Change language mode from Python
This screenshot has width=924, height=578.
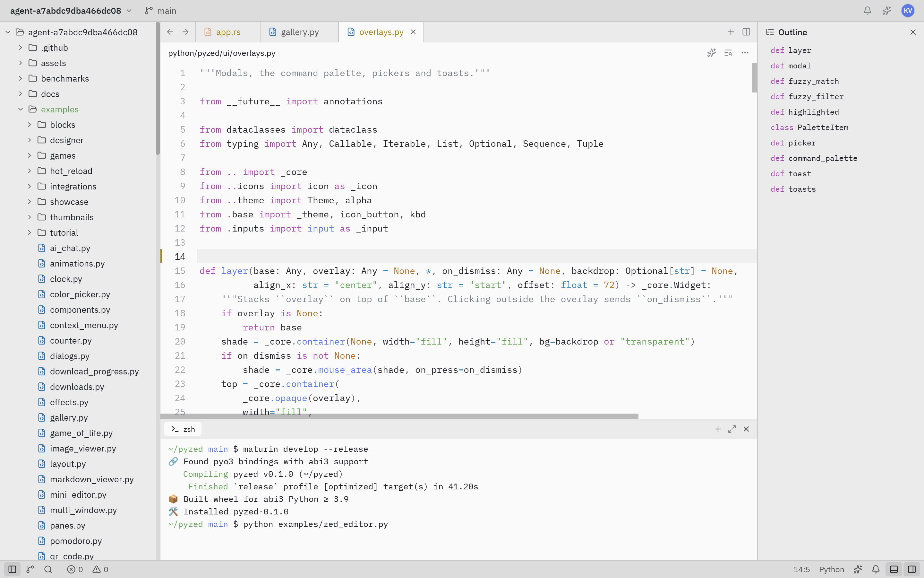tap(831, 570)
